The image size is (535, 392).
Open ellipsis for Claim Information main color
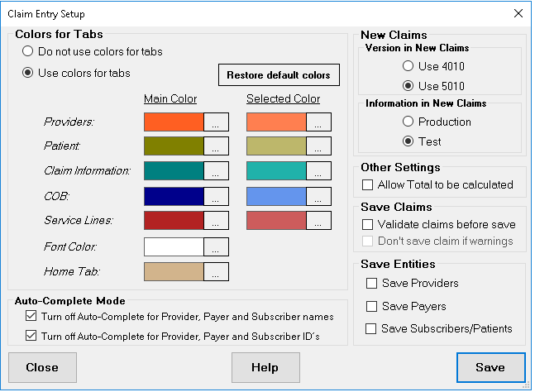(x=216, y=170)
